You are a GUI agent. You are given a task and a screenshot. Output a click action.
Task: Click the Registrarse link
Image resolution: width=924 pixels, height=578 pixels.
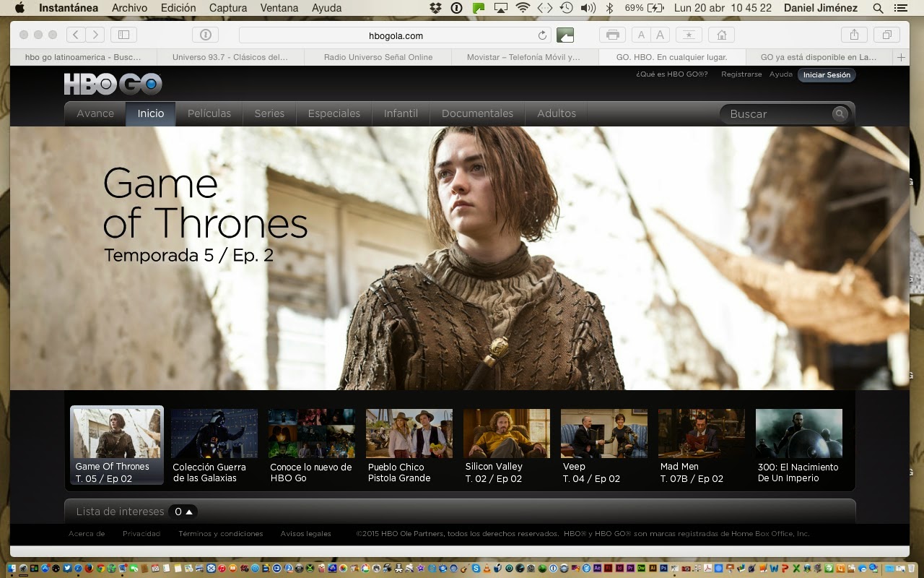coord(741,75)
